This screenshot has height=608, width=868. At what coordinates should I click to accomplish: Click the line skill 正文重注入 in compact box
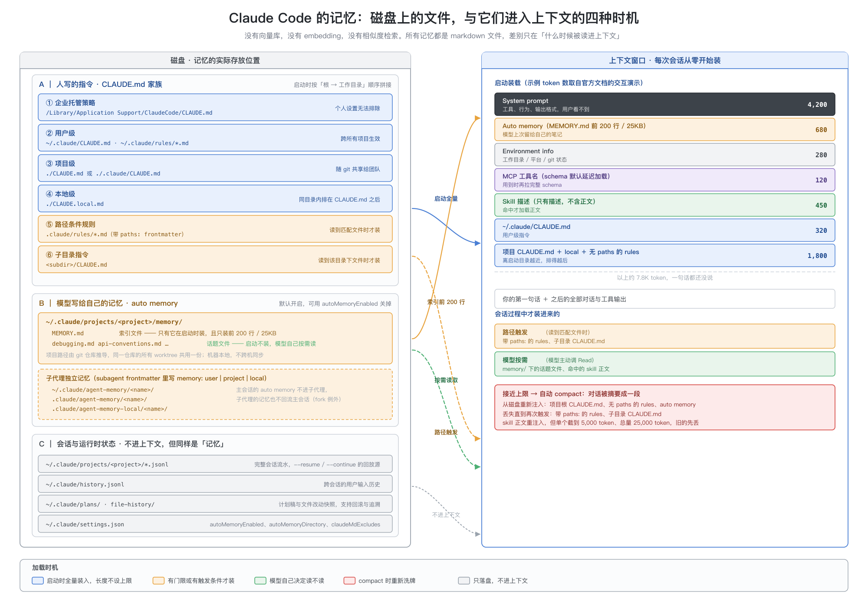coord(601,423)
